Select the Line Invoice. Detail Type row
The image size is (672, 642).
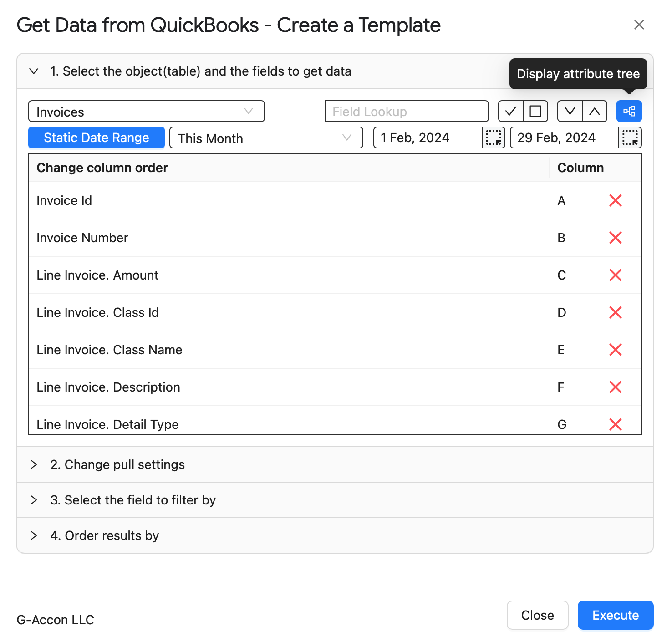(x=335, y=421)
